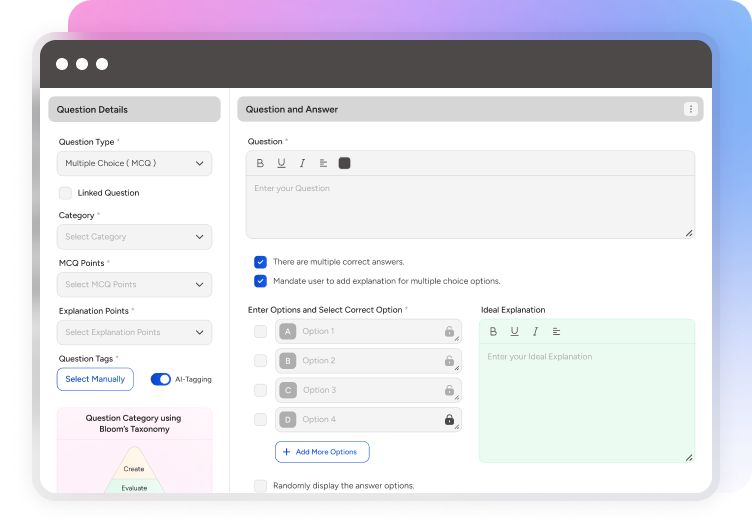
Task: Open the Select MCQ Points dropdown
Action: point(134,285)
